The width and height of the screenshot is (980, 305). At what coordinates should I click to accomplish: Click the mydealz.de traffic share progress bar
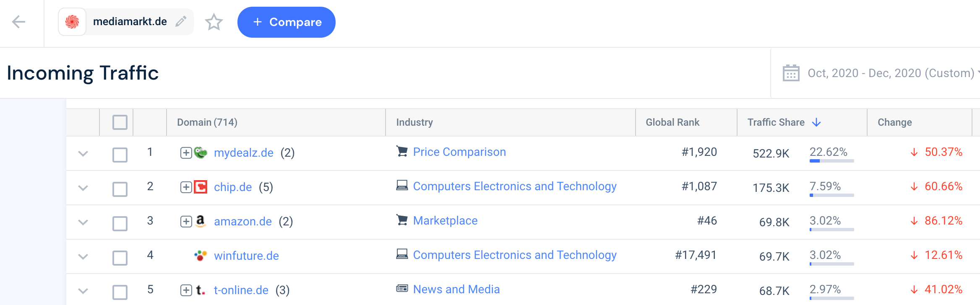tap(831, 161)
